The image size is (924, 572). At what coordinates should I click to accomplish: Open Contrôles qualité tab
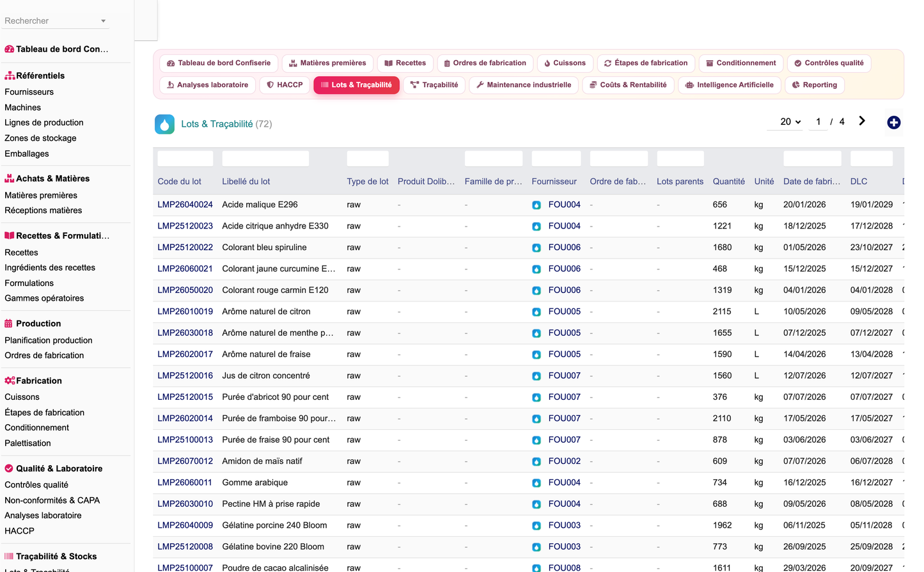tap(829, 63)
